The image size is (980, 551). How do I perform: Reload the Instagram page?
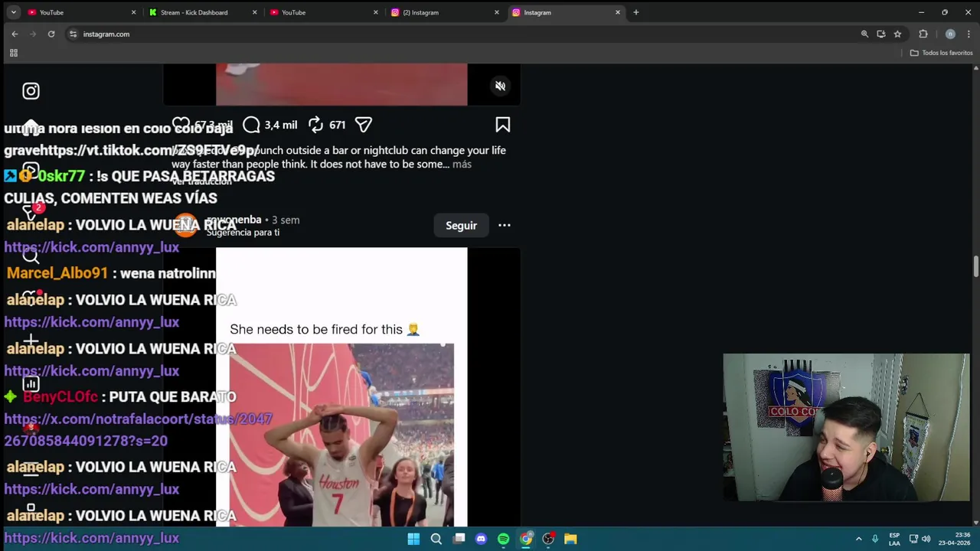51,34
